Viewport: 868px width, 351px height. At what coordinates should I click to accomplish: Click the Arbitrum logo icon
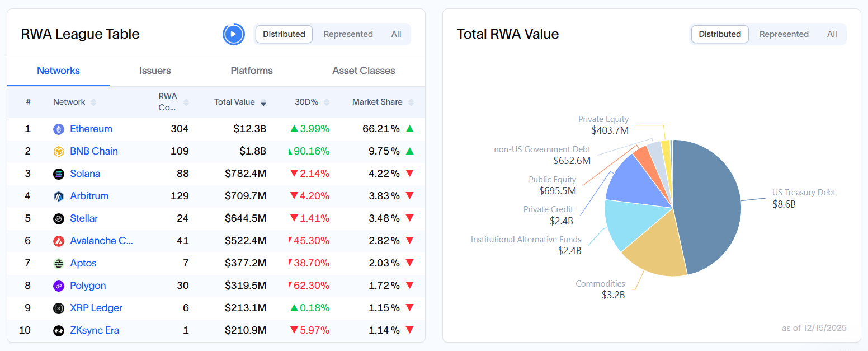[59, 196]
